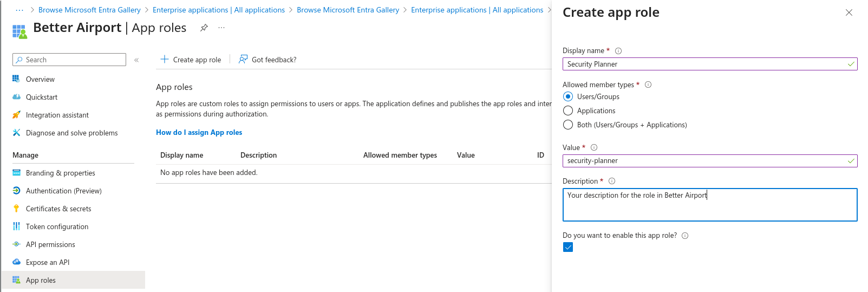Click the Certificates & secrets key icon
Image resolution: width=868 pixels, height=292 pixels.
tap(16, 209)
